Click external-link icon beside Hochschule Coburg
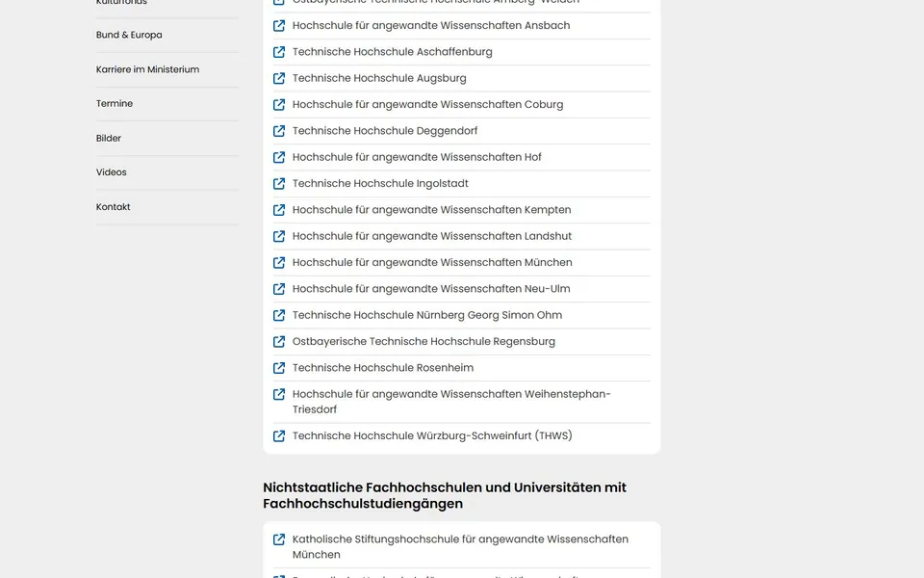 (x=279, y=105)
